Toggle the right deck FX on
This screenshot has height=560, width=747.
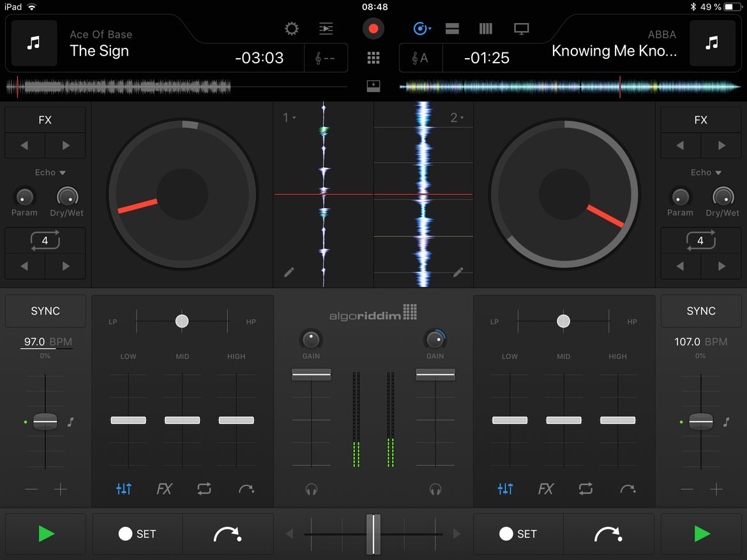click(x=701, y=120)
